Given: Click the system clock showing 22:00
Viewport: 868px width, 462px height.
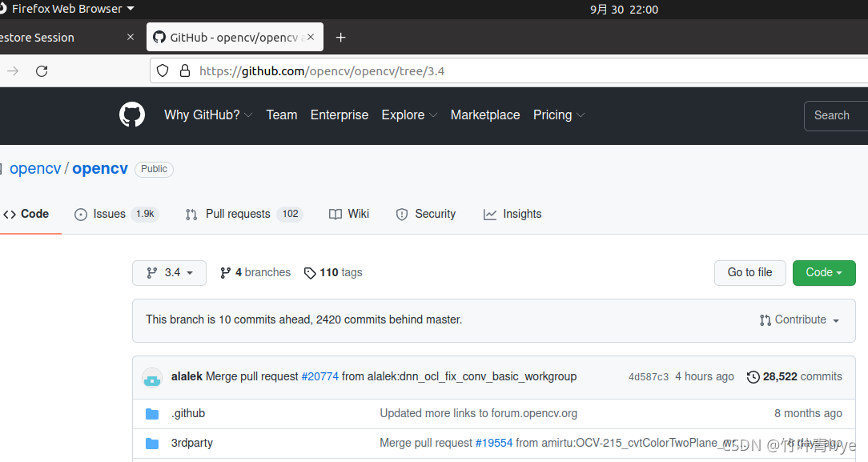Looking at the screenshot, I should tap(625, 10).
